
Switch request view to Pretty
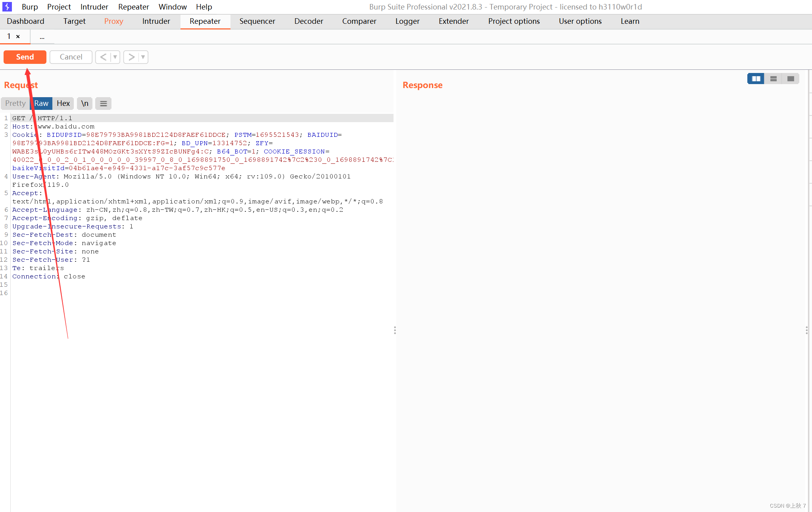15,104
